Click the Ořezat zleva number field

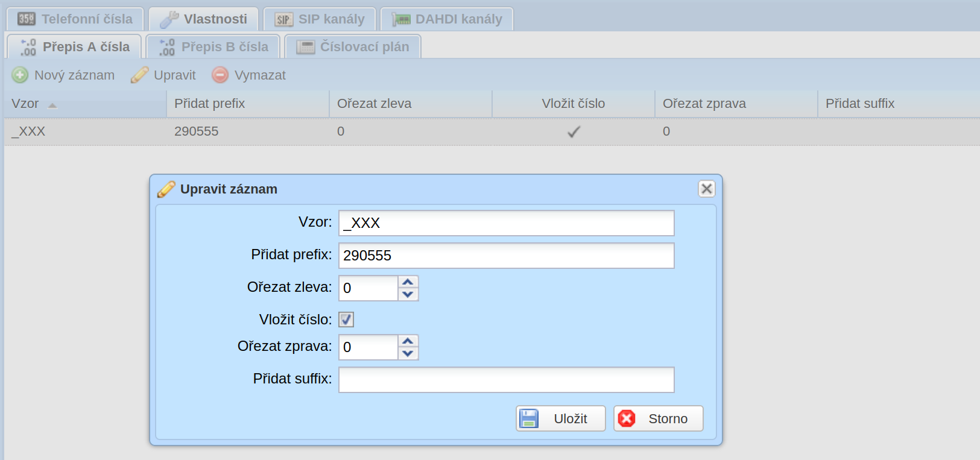point(368,288)
